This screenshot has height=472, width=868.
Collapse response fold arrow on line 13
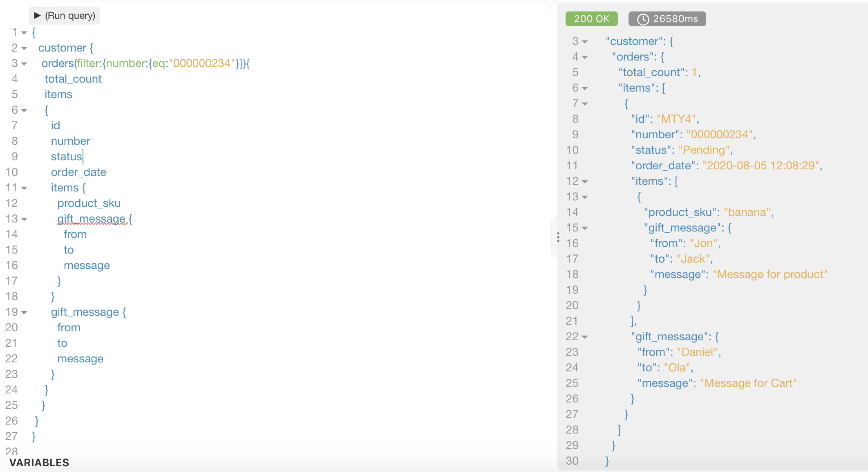pos(585,197)
